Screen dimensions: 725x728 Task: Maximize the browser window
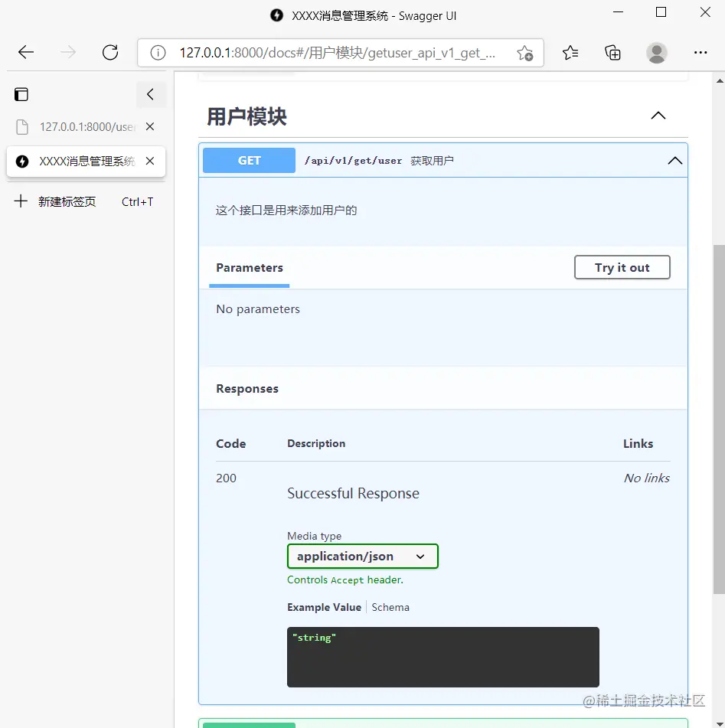[x=661, y=12]
